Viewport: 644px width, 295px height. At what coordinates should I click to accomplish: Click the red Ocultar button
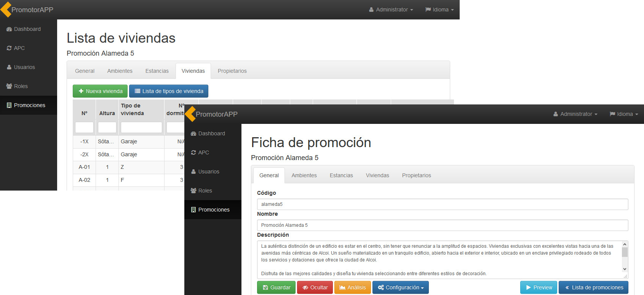tap(315, 287)
